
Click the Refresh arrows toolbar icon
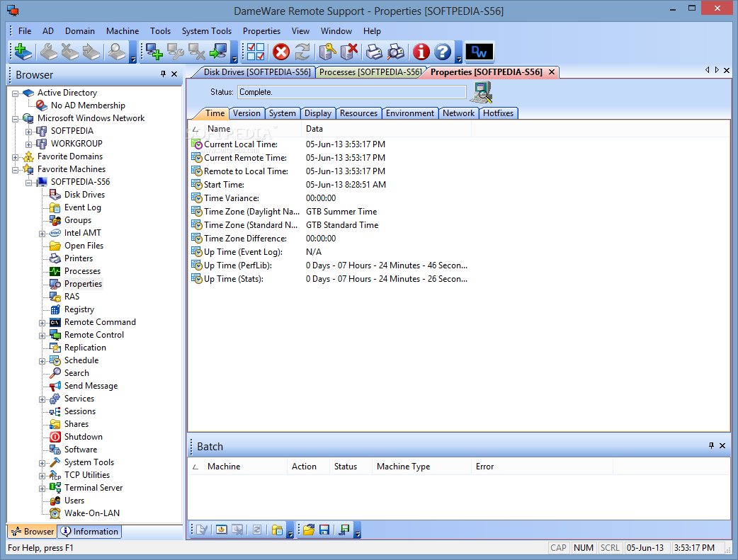tap(302, 52)
